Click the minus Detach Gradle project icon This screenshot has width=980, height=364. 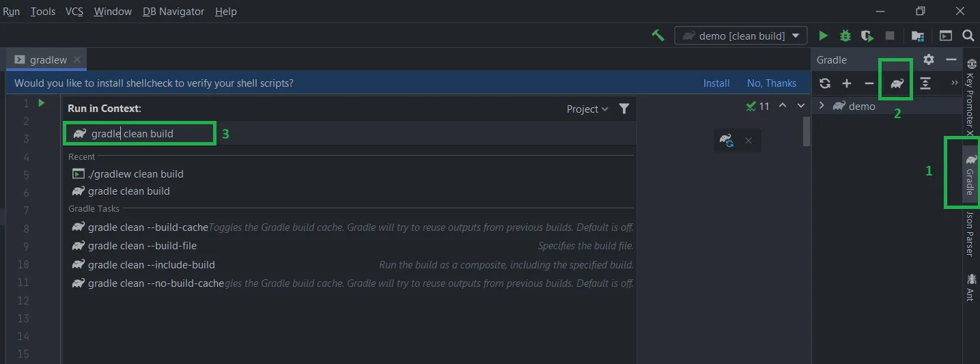869,83
